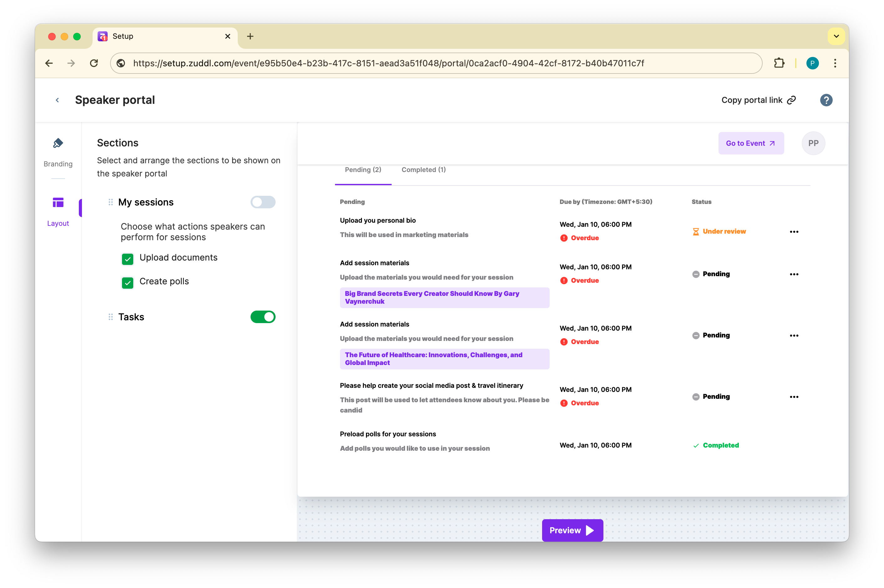This screenshot has width=884, height=588.
Task: Click the drag handle beside Tasks
Action: click(x=111, y=317)
